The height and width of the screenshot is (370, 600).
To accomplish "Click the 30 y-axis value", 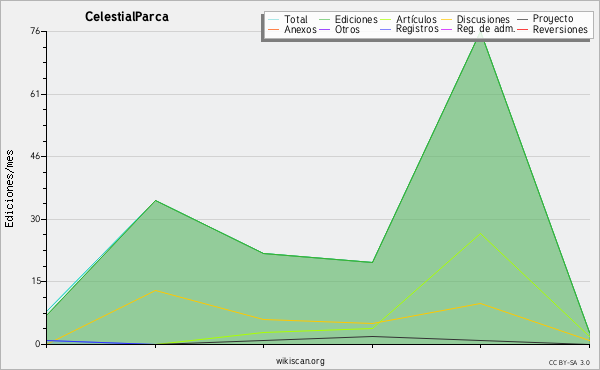I will coord(35,219).
